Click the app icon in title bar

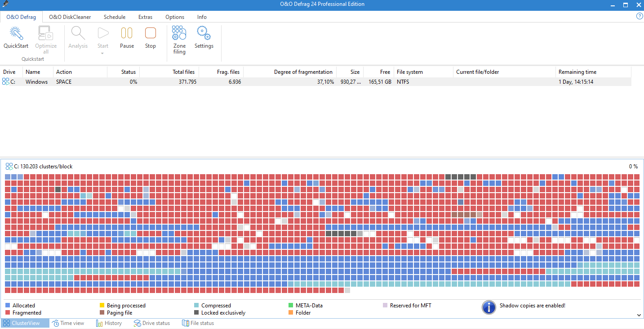point(4,5)
